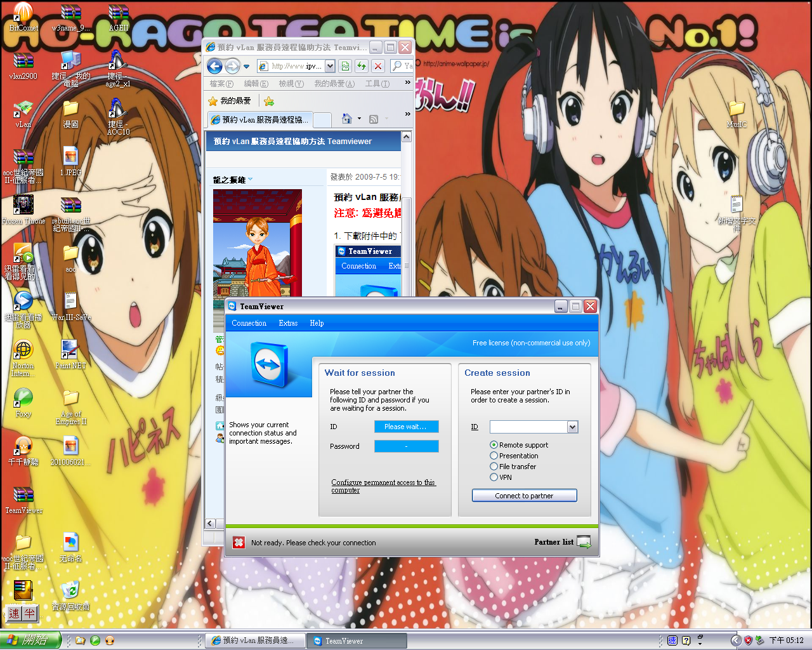Screen dimensions: 812x650
Task: Select the VPN radio button
Action: (x=494, y=477)
